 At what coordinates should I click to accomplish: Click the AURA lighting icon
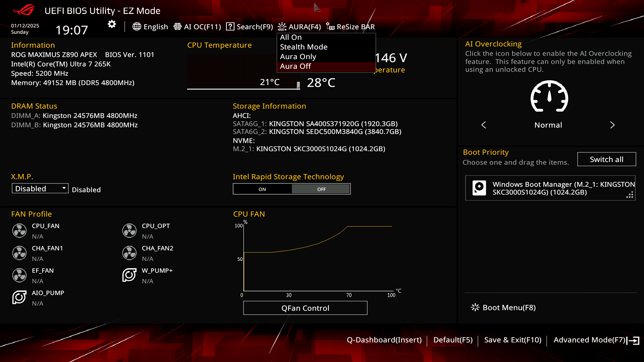[x=282, y=26]
